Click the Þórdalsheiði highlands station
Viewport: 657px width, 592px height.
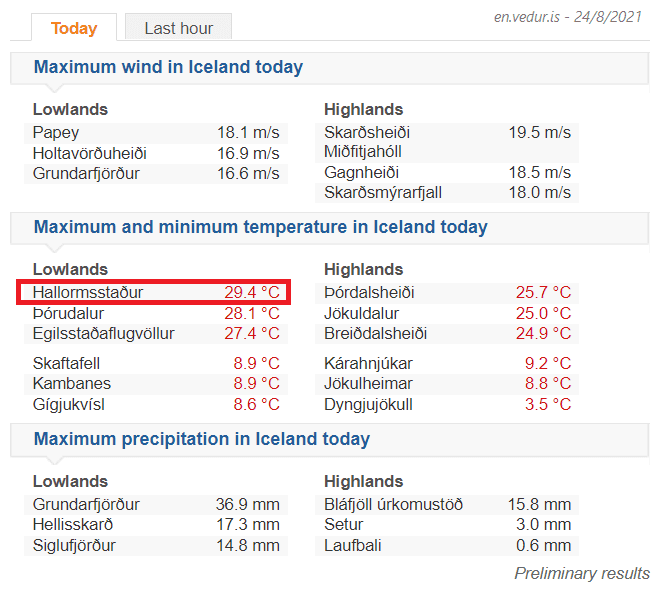pyautogui.click(x=369, y=293)
